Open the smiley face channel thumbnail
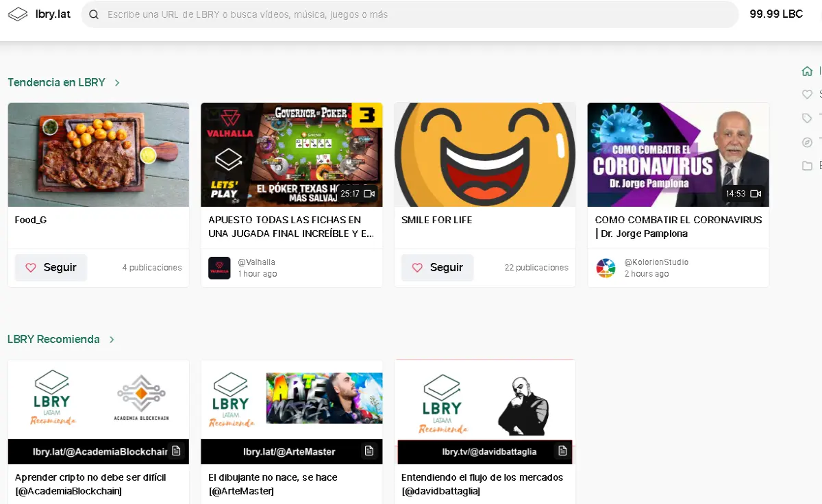Image resolution: width=822 pixels, height=504 pixels. coord(484,155)
